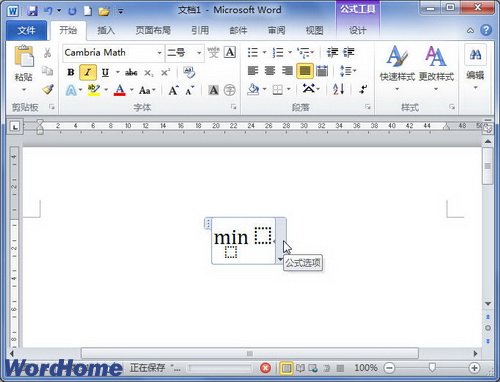Click the Superscript X² icon
The image size is (500, 382).
165,73
